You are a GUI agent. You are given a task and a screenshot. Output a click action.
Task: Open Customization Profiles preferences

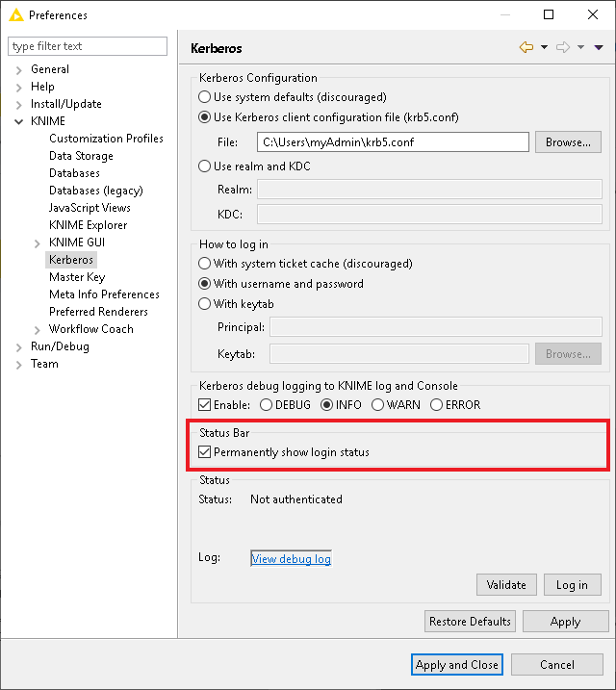pyautogui.click(x=106, y=139)
